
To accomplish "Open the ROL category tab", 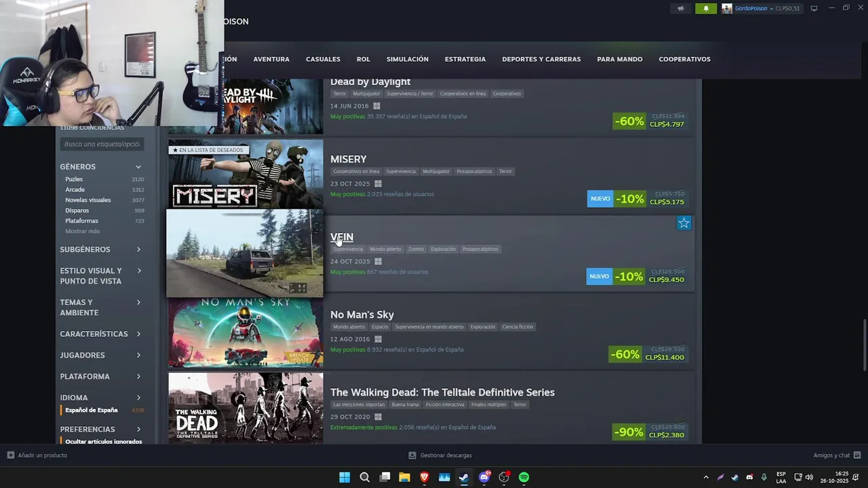I will coord(363,59).
